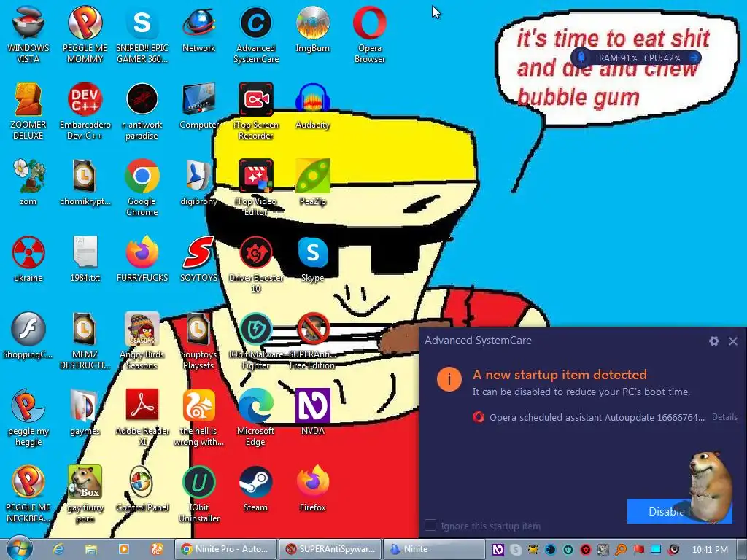This screenshot has width=747, height=560.
Task: Launch NVDA from the desktop
Action: pos(312,413)
